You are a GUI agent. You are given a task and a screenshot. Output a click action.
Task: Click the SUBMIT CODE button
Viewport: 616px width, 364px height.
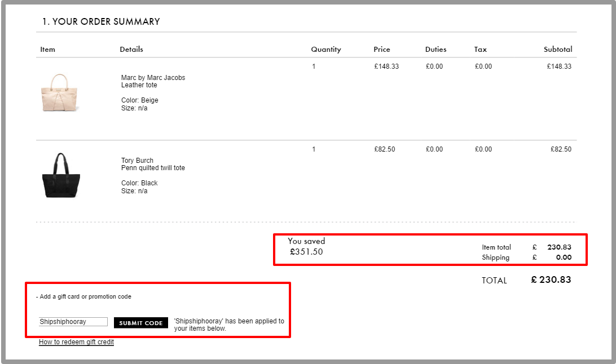point(140,323)
